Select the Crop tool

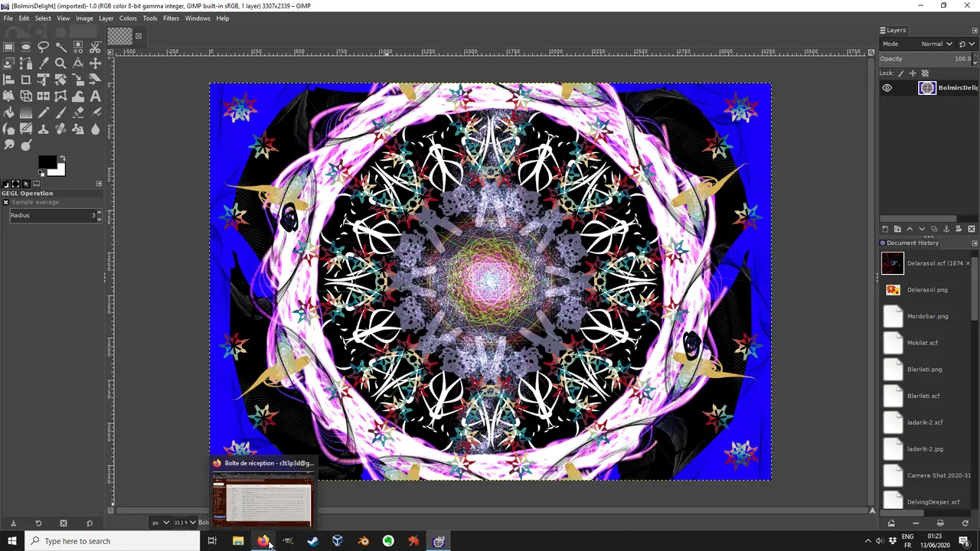[26, 80]
